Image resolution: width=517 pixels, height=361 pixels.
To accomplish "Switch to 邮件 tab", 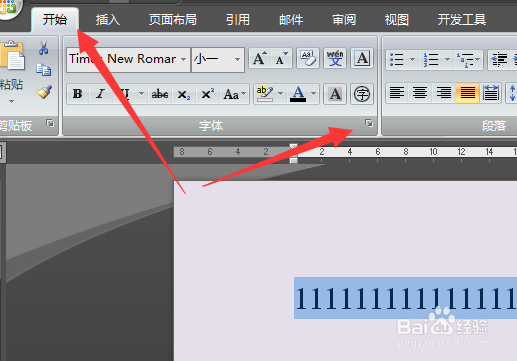I will 291,20.
